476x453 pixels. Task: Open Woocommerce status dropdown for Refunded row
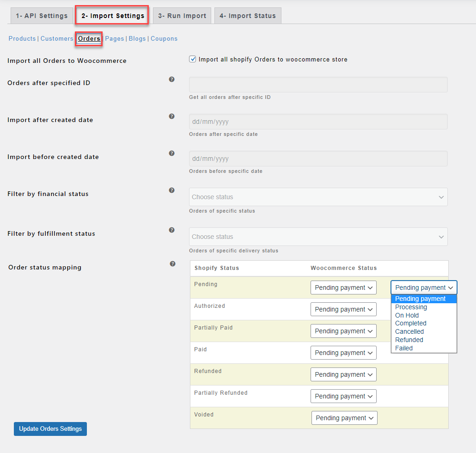(343, 374)
